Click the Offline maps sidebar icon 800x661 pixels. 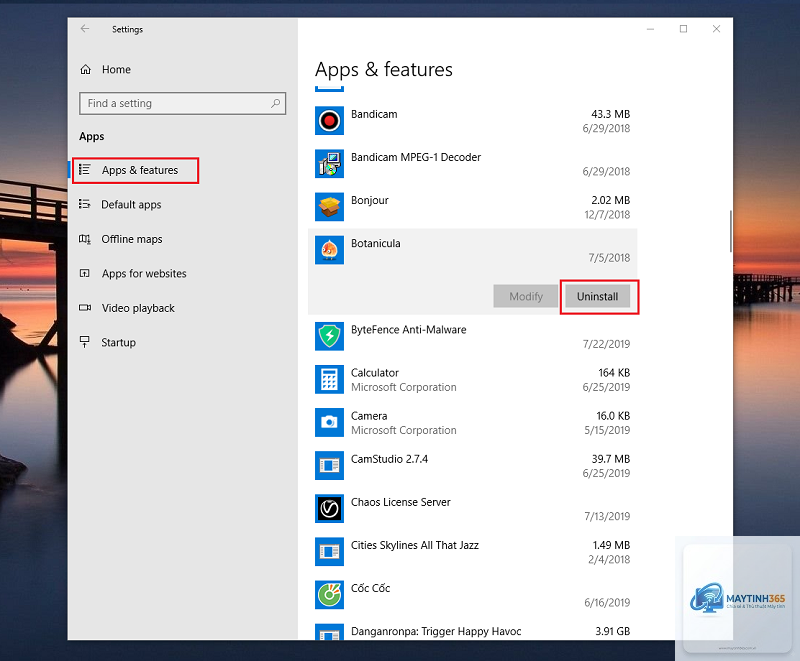click(x=85, y=239)
